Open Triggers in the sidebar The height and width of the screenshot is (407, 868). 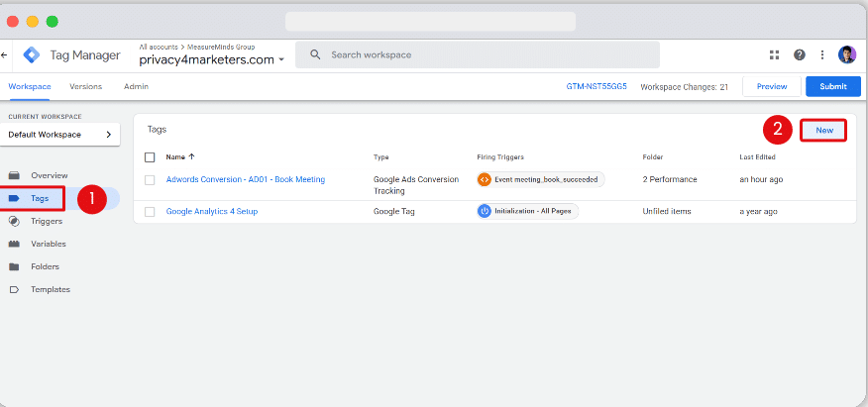[47, 221]
